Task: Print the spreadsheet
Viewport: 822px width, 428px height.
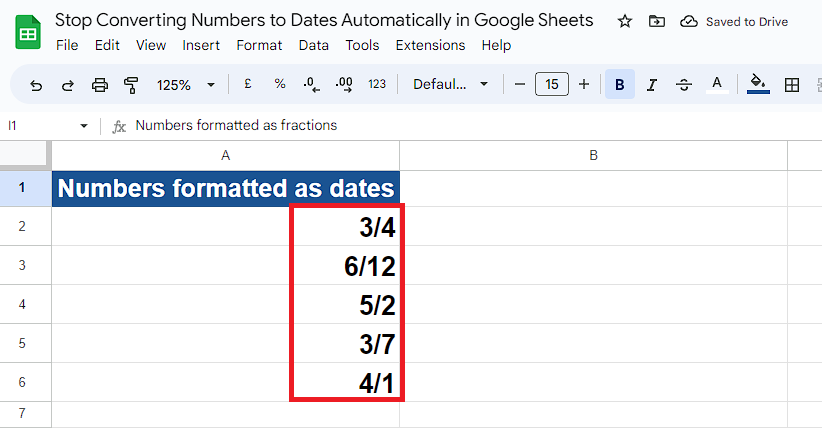Action: click(x=100, y=84)
